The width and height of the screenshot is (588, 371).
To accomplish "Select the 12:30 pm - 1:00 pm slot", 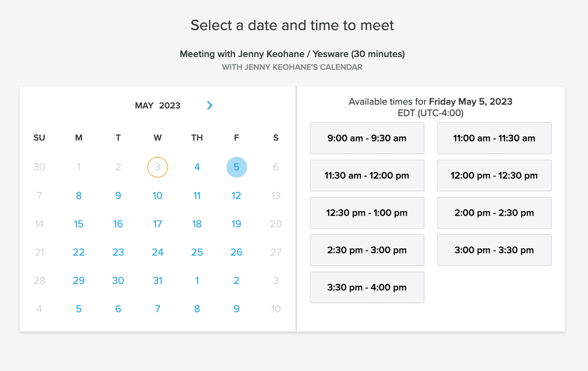I will 367,212.
